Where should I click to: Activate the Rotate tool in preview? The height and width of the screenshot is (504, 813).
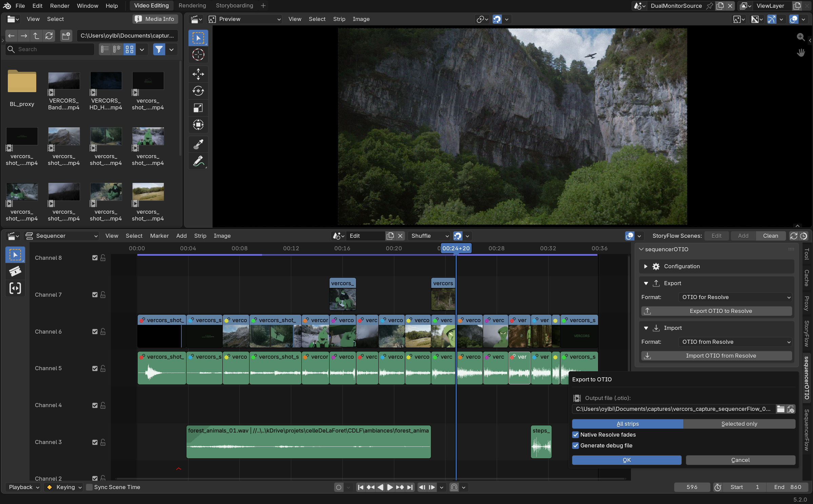198,91
